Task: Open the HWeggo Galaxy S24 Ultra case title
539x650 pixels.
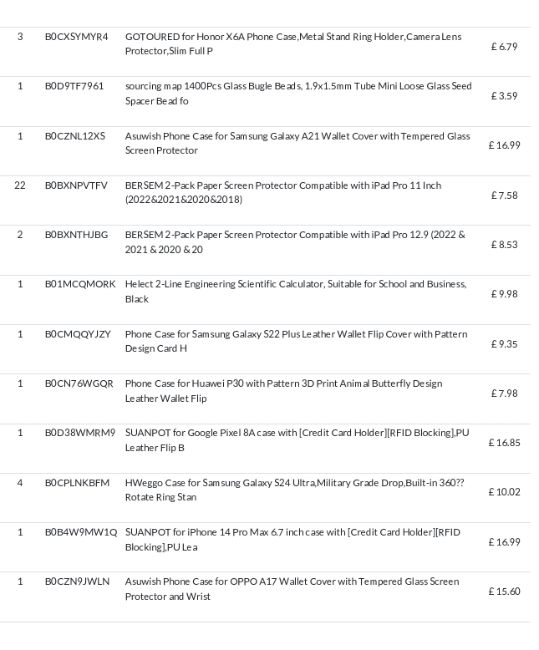Action: 294,490
